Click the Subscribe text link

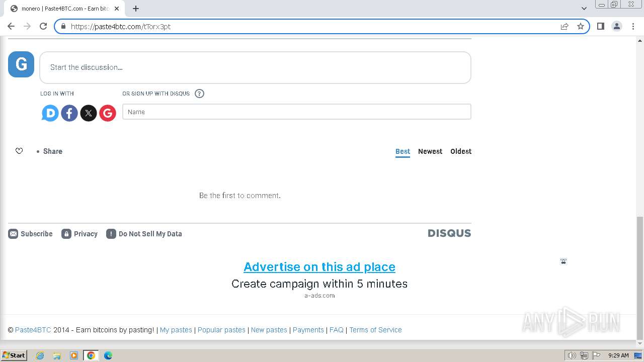[37, 234]
